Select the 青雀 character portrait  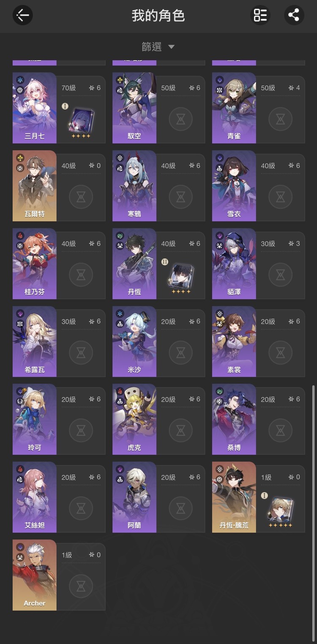pos(234,108)
